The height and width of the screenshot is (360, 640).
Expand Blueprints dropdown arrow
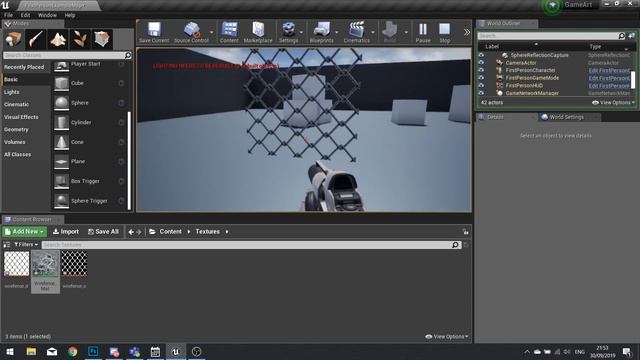336,32
